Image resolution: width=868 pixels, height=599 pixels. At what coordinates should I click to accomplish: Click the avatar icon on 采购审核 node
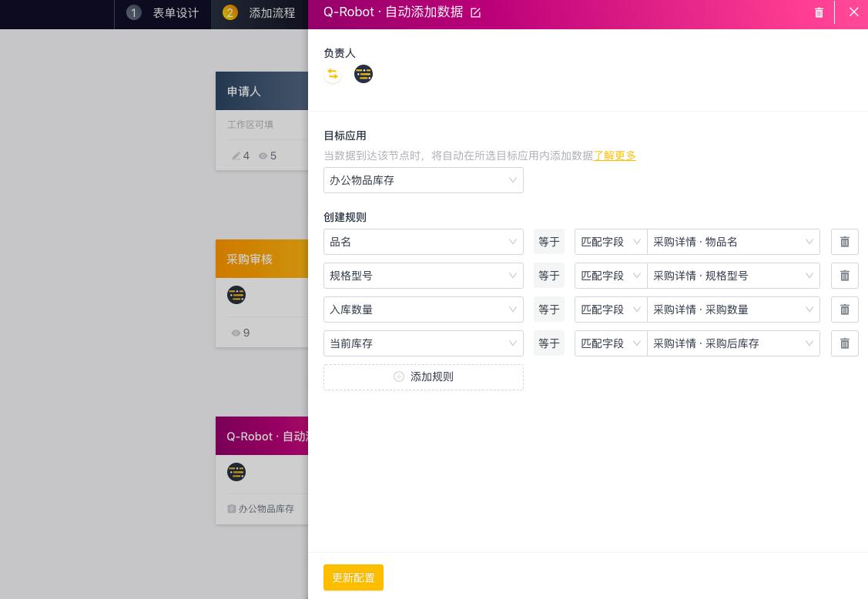pyautogui.click(x=236, y=295)
